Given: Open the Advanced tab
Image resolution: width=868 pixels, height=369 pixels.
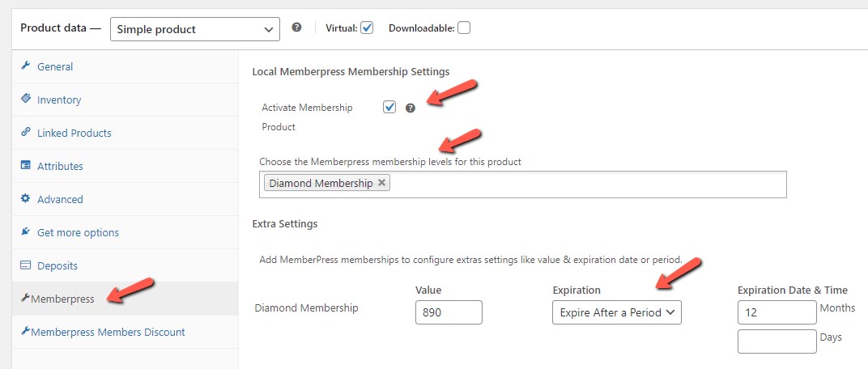Looking at the screenshot, I should point(126,199).
